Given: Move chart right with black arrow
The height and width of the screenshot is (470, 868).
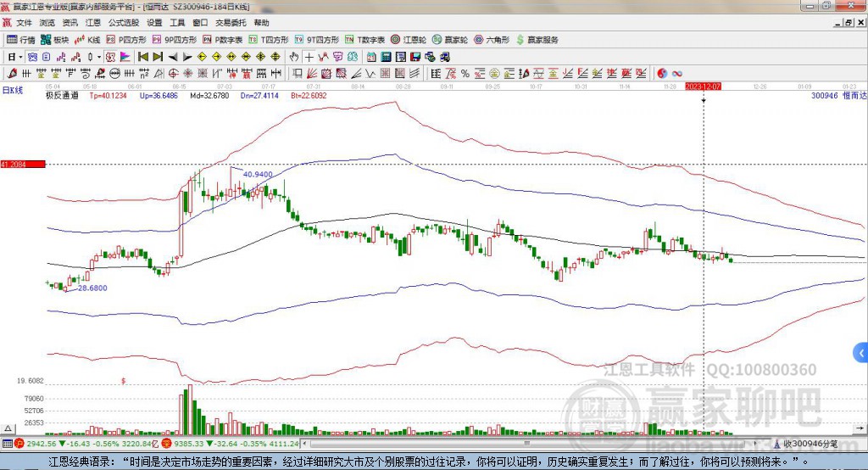Looking at the screenshot, I should [x=187, y=57].
